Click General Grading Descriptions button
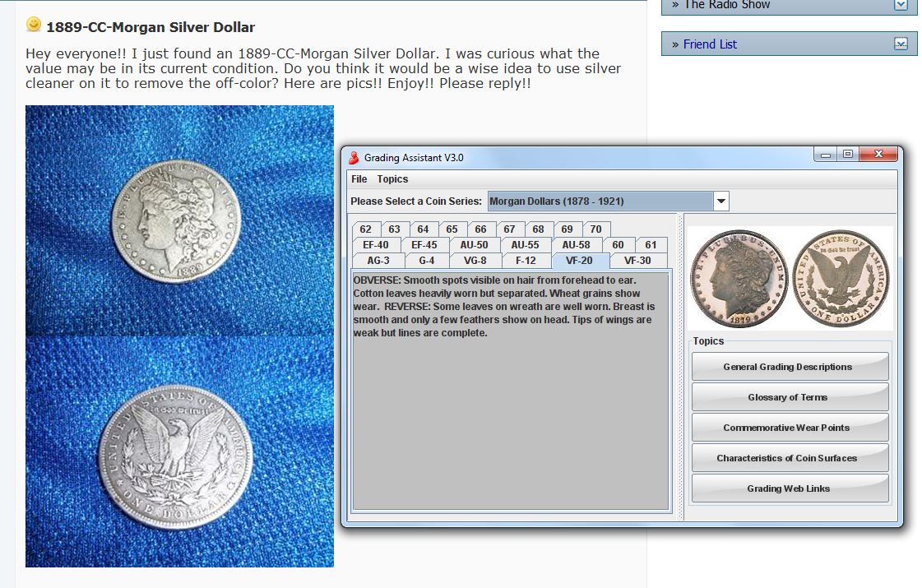The height and width of the screenshot is (588, 922). click(789, 367)
